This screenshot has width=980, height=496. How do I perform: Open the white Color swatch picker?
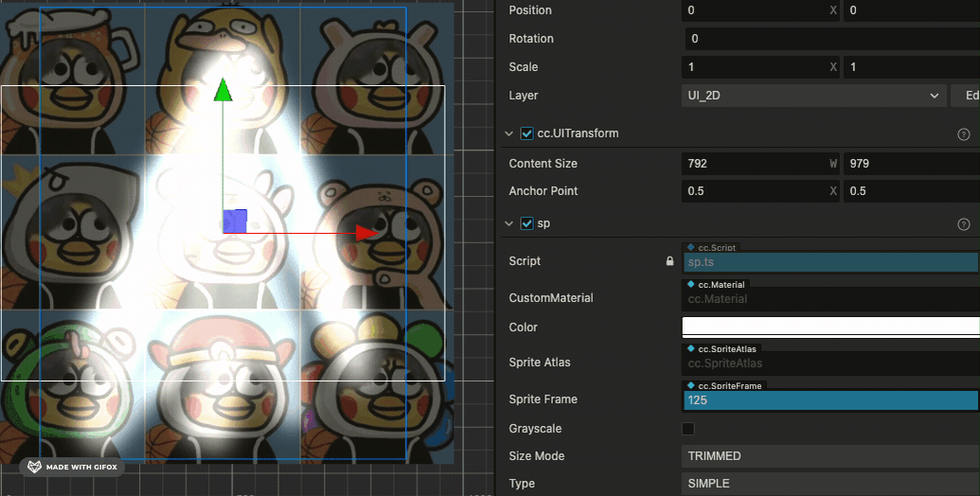[x=830, y=326]
